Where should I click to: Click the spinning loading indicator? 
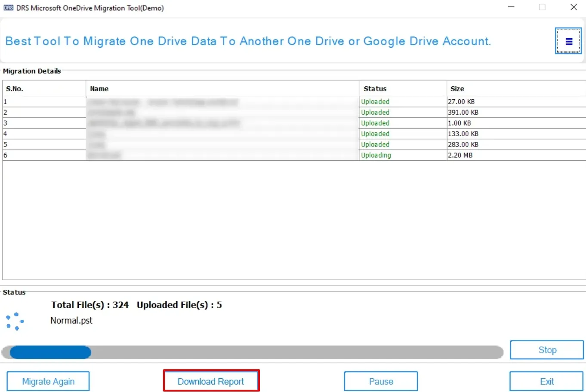coord(15,321)
